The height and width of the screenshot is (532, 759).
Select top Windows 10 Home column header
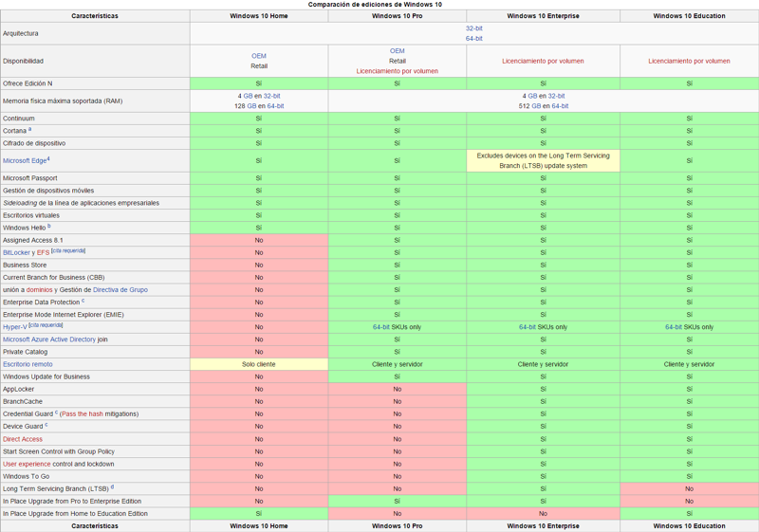point(259,16)
